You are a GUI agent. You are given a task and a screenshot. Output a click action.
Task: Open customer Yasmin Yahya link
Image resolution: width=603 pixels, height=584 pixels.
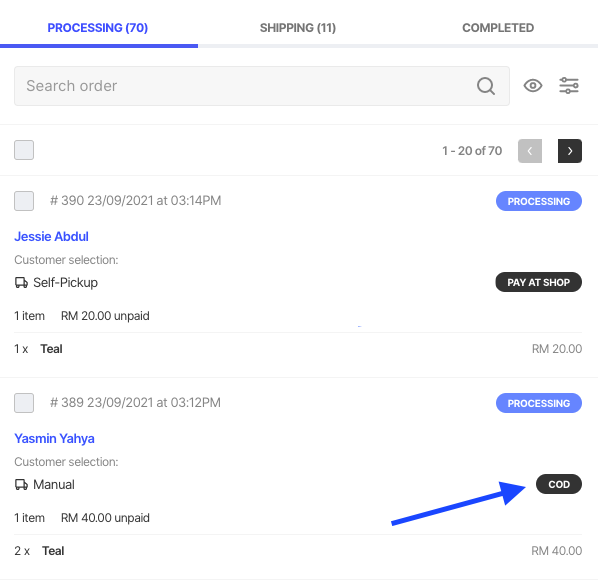54,439
